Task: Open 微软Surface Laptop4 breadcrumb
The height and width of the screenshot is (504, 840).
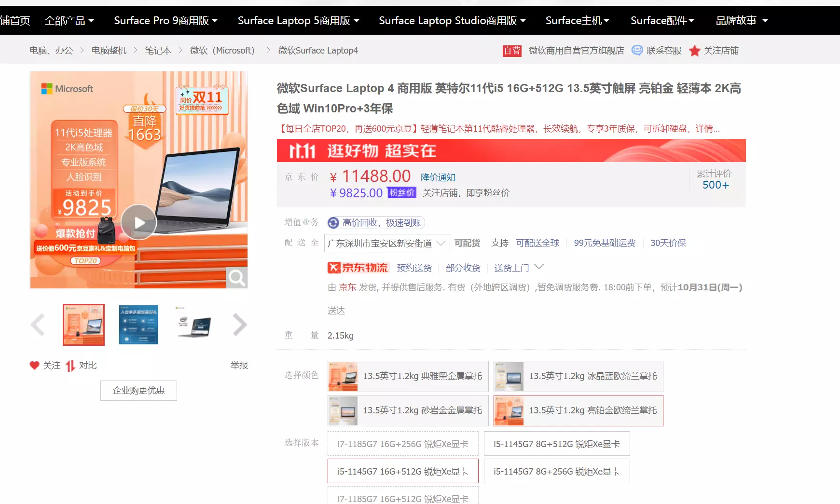Action: [318, 51]
